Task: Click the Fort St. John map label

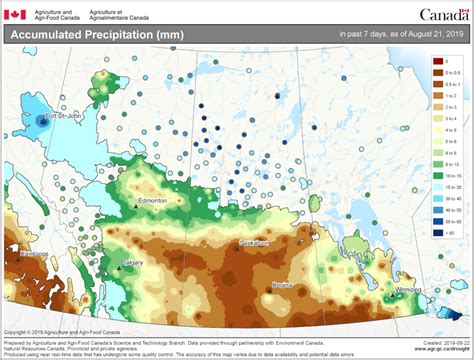Action: 63,116
